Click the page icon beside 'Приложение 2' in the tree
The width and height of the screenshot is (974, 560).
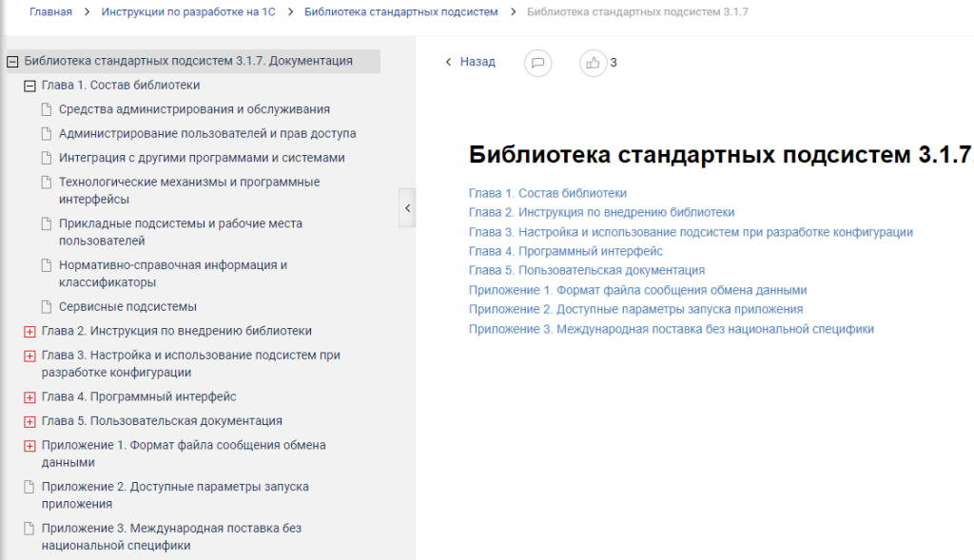point(29,487)
